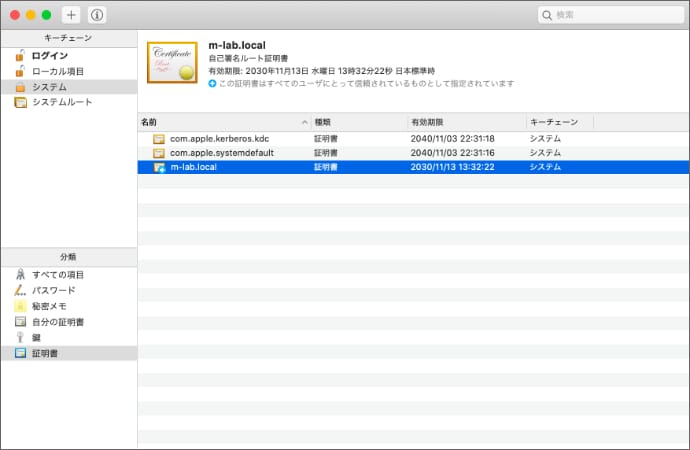Click the unlocked padlock icon beside ログイン

[20, 56]
